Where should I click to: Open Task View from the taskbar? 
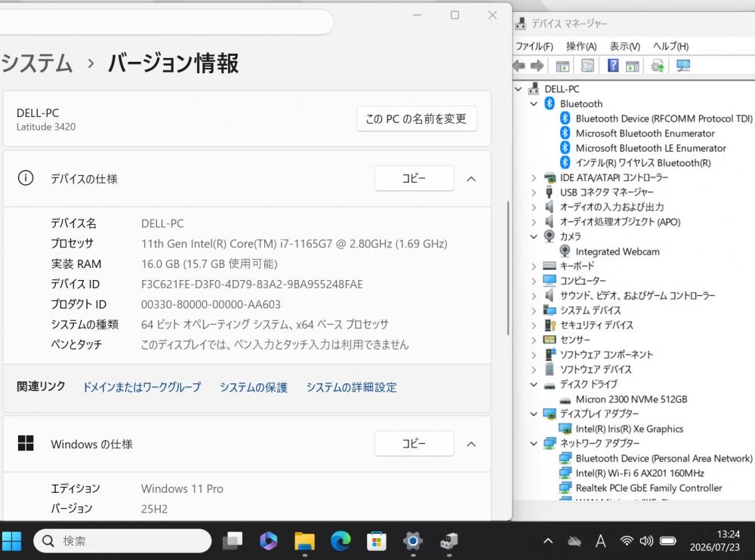click(x=233, y=540)
